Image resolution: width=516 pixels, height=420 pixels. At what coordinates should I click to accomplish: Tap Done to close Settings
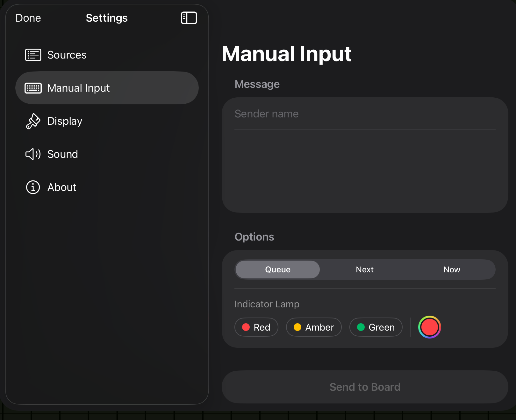(x=28, y=18)
